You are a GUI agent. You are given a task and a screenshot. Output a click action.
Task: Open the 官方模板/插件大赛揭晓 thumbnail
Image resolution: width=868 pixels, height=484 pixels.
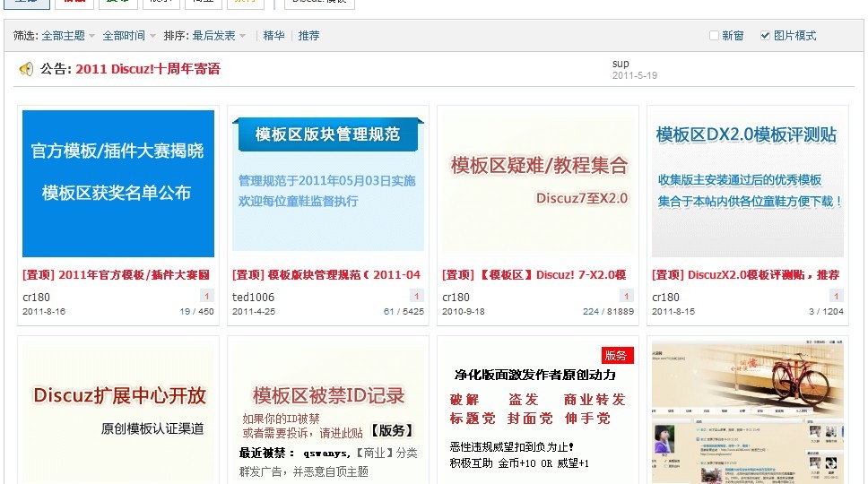click(117, 184)
